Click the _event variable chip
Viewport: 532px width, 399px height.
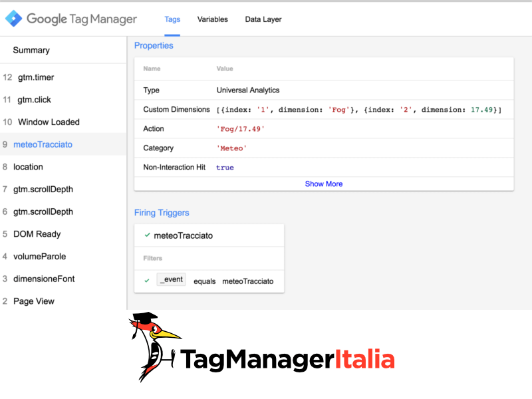point(171,280)
